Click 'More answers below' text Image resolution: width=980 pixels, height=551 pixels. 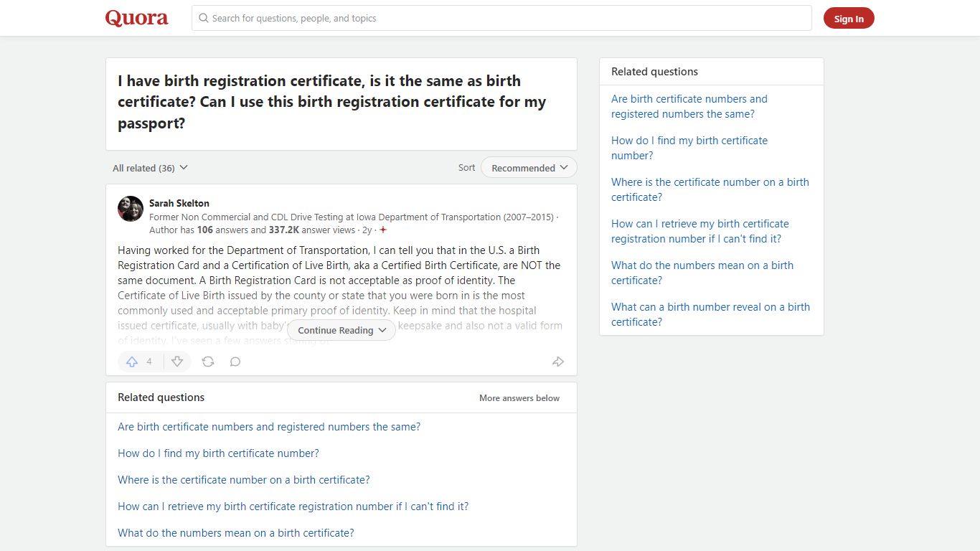click(x=519, y=398)
